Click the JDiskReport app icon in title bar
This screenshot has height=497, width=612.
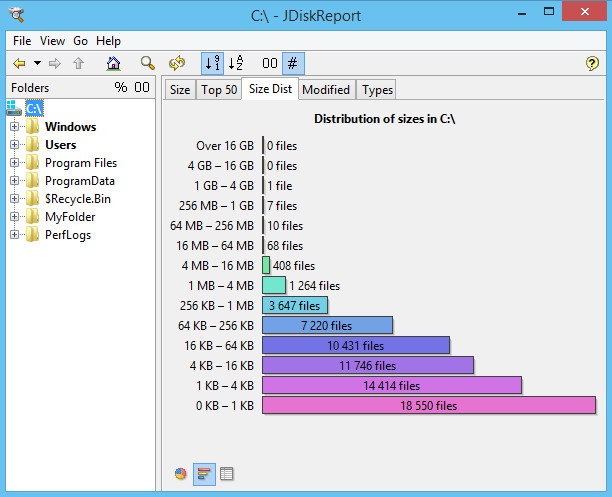coord(17,15)
